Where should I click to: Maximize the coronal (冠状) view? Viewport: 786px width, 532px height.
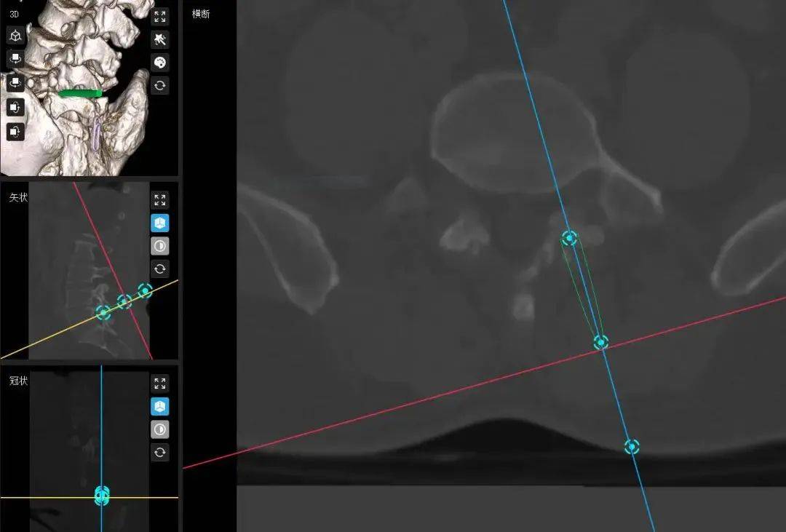pyautogui.click(x=160, y=384)
